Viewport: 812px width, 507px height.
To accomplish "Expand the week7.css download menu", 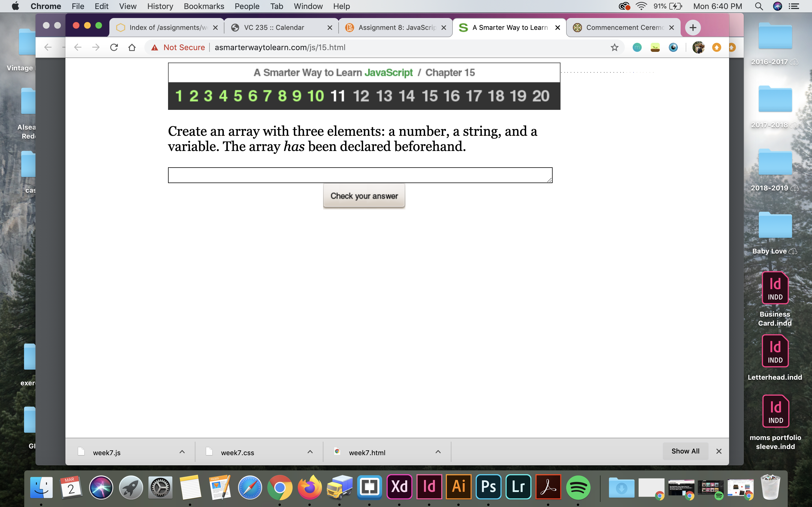I will pos(310,452).
